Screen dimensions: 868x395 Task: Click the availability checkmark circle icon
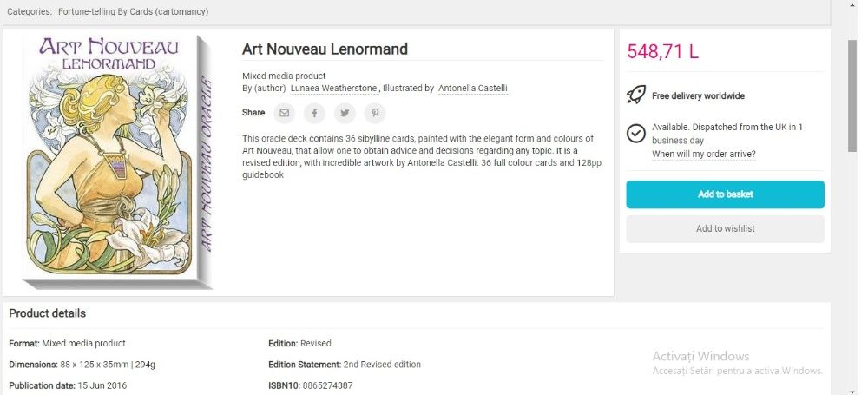coord(635,133)
